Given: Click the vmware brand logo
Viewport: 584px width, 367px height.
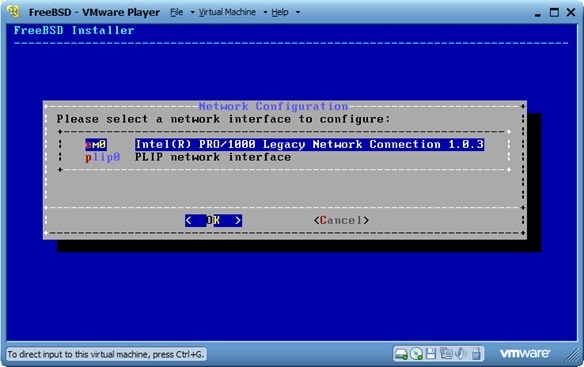Looking at the screenshot, I should pos(524,353).
